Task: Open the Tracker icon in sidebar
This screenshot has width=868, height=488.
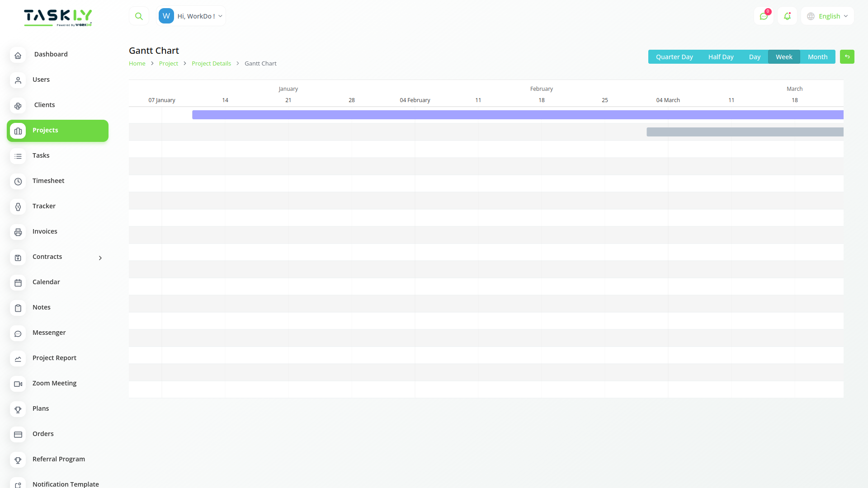Action: click(x=18, y=207)
